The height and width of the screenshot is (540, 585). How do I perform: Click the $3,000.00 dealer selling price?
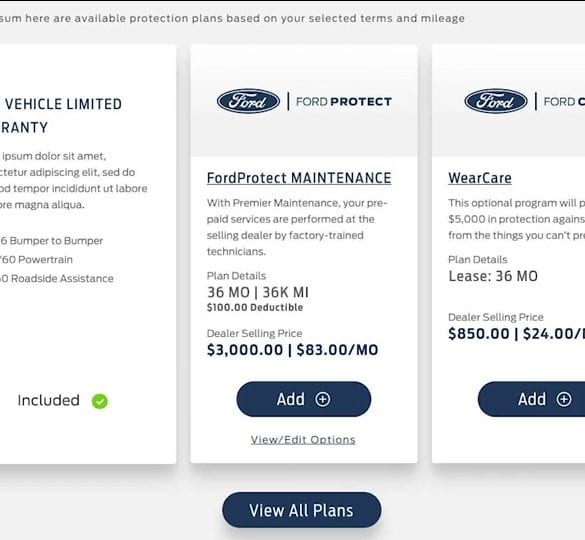(245, 350)
